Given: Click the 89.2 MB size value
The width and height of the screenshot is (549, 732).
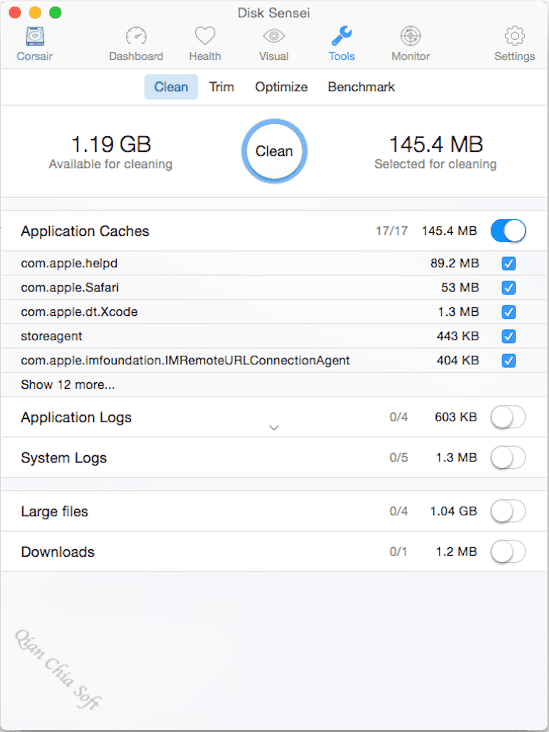Looking at the screenshot, I should pyautogui.click(x=455, y=264).
